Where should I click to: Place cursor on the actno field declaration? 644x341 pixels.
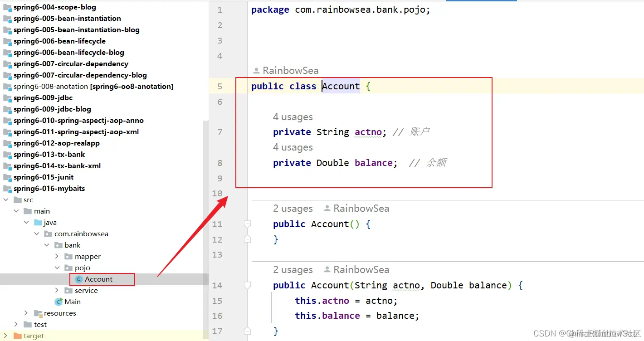pyautogui.click(x=330, y=132)
